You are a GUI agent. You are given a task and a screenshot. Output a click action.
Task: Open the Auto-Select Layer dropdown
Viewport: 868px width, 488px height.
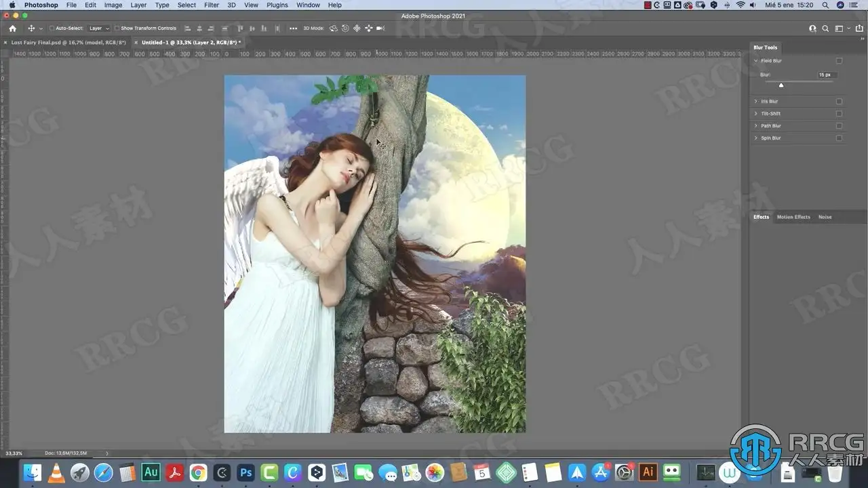point(99,28)
